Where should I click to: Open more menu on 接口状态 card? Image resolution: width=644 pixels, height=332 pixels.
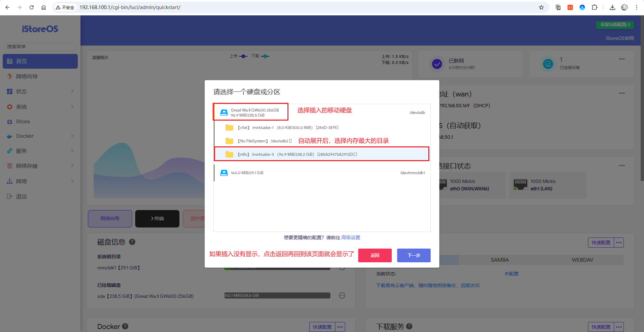pos(622,165)
